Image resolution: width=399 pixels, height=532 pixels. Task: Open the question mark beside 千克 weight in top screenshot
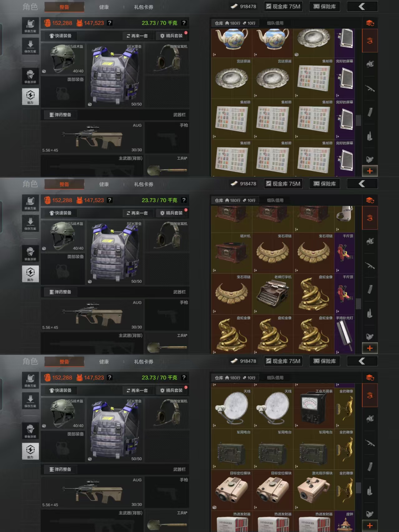tap(184, 23)
